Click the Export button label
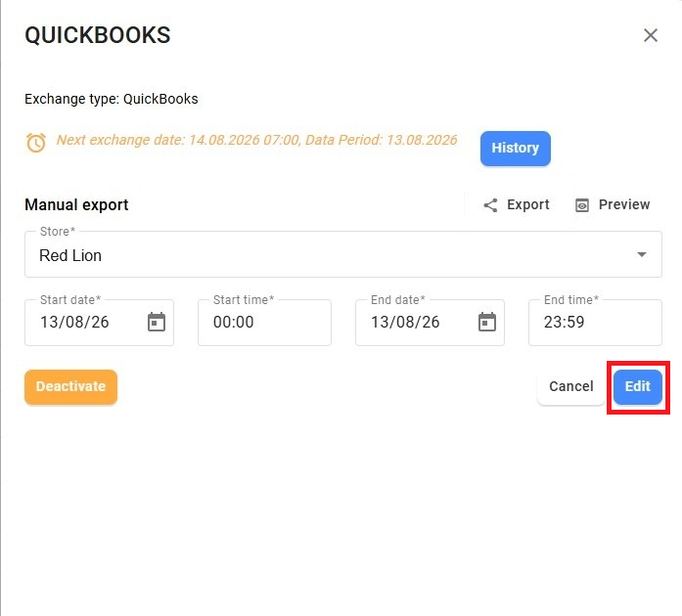Viewport: 682px width, 616px height. (528, 204)
